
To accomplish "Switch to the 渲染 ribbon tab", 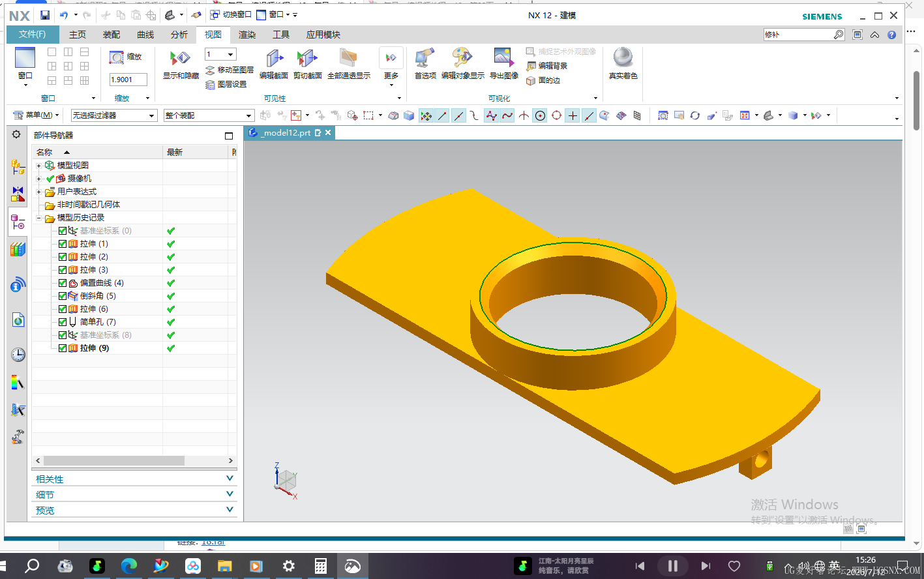I will [x=247, y=35].
